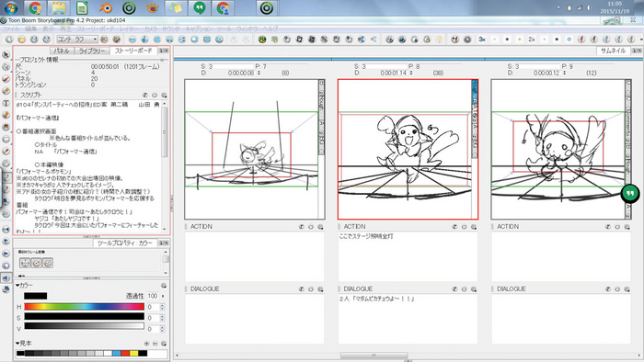The image size is (644, 362).
Task: Open the キャプション menu
Action: [x=199, y=29]
